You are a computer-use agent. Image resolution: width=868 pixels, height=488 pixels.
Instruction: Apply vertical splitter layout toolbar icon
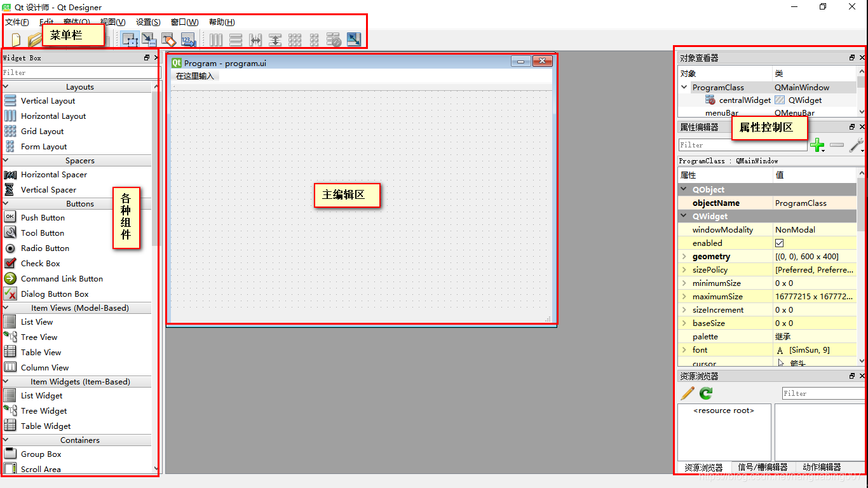[x=275, y=40]
